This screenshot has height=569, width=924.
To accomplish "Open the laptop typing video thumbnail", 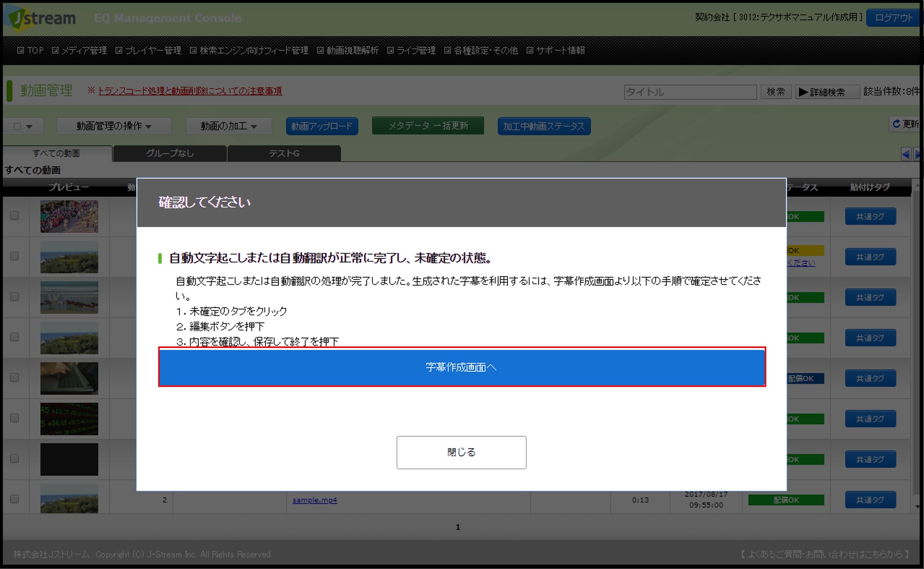I will coord(69,378).
